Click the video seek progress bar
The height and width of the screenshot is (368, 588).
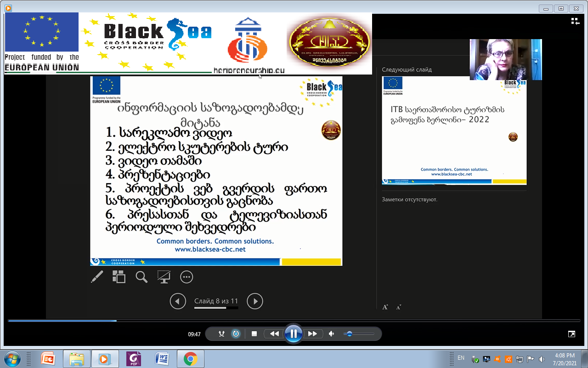[294, 321]
